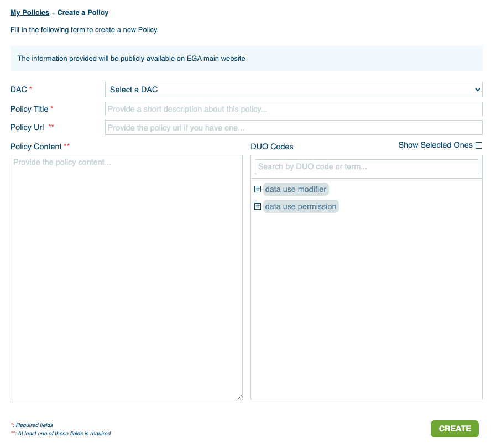Click the Policy Title label
Viewport: 491px width, 448px height.
click(29, 109)
